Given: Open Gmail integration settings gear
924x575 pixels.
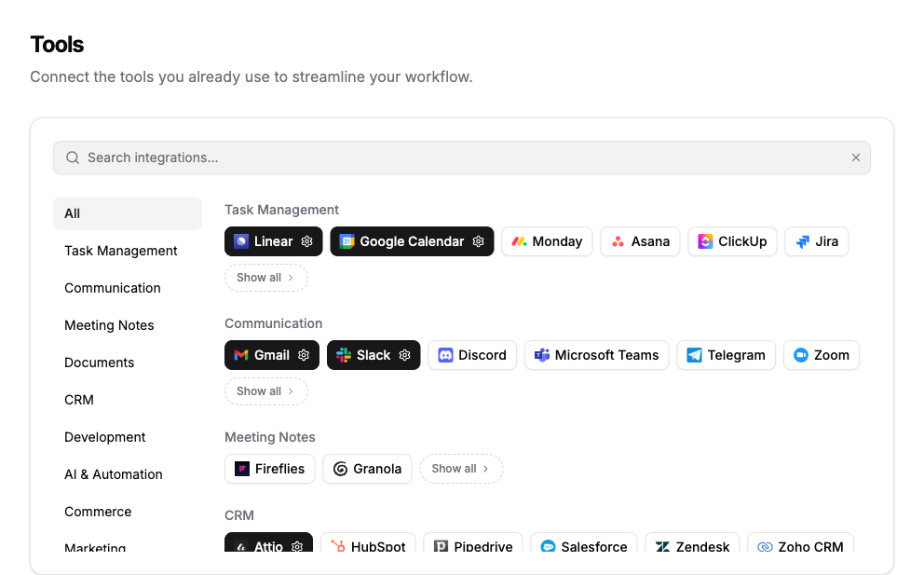Looking at the screenshot, I should click(x=303, y=355).
